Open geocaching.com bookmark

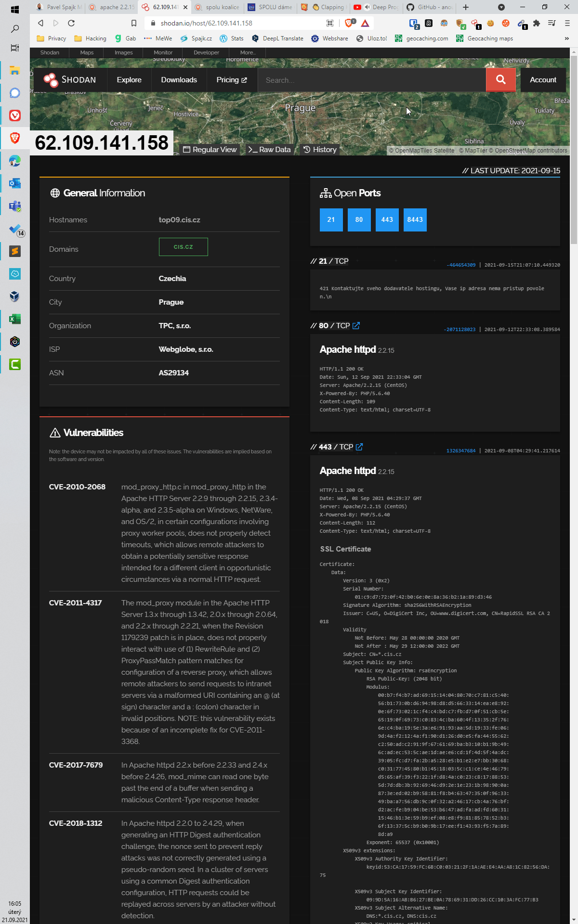(x=421, y=38)
